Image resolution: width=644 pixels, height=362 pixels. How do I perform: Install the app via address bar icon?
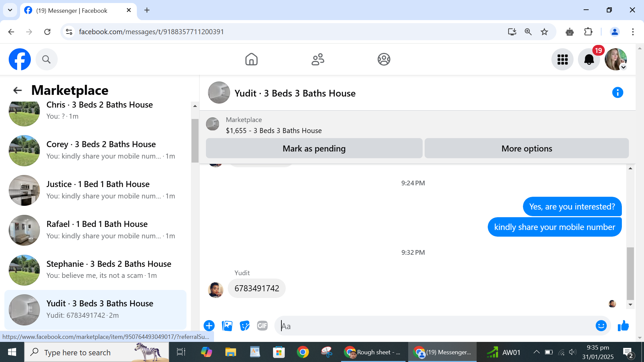click(x=512, y=32)
